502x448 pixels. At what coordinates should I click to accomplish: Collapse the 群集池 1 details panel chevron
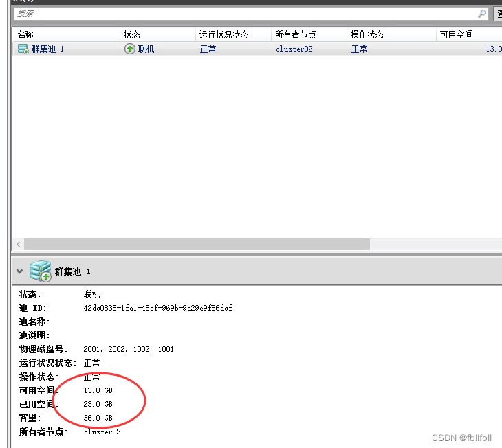(x=19, y=271)
